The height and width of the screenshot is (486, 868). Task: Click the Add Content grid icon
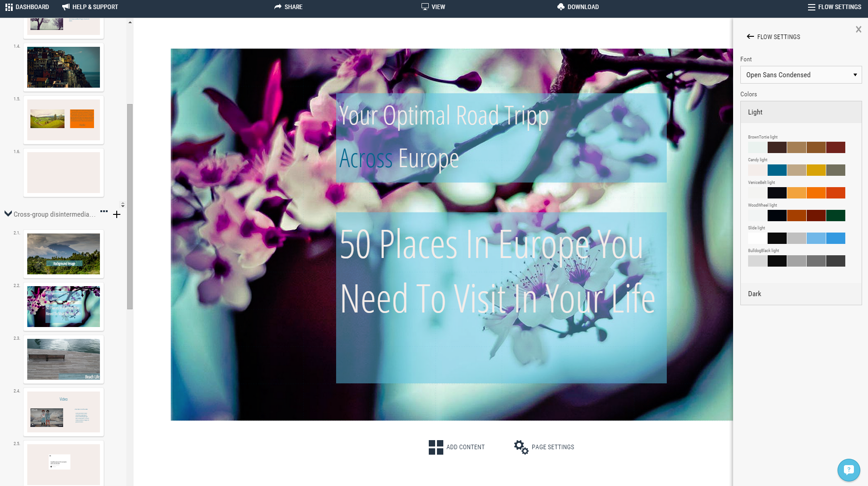[436, 447]
